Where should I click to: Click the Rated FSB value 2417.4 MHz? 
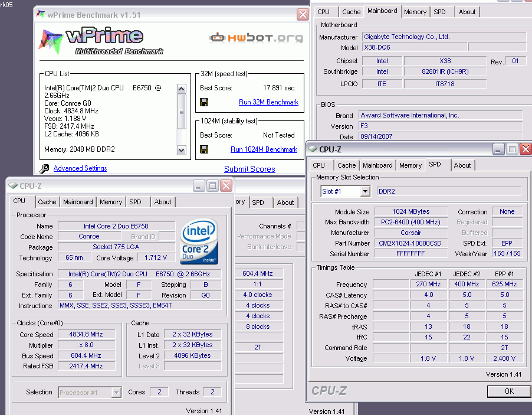point(86,366)
